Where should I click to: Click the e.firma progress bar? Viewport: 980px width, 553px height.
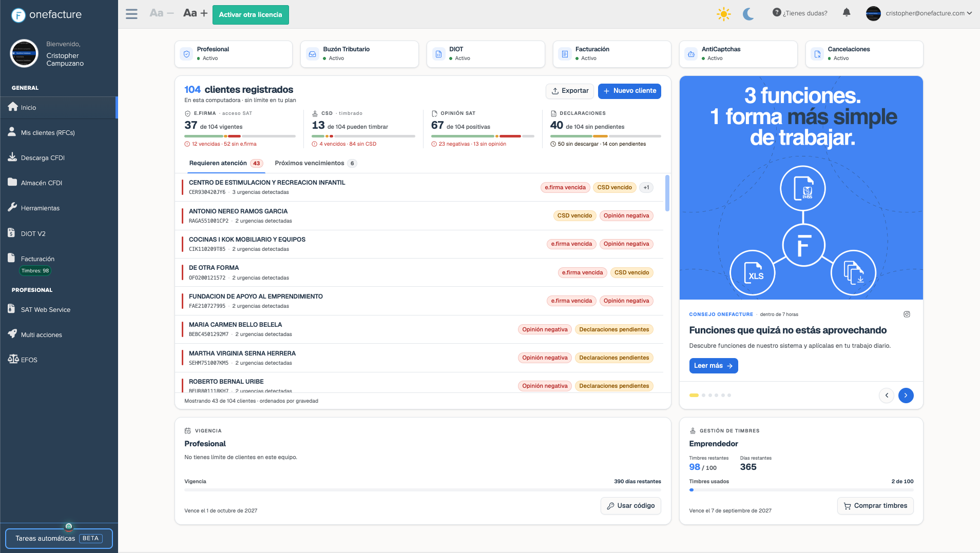pyautogui.click(x=240, y=136)
